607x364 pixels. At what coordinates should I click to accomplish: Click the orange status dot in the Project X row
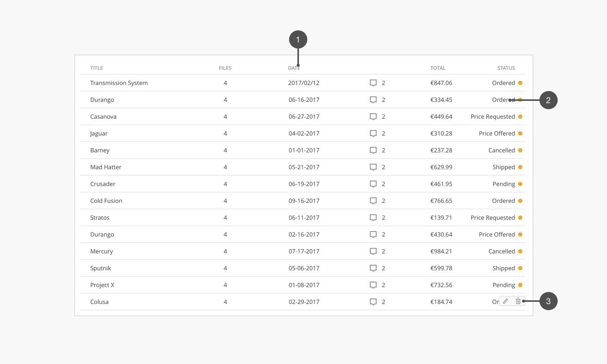coord(520,285)
